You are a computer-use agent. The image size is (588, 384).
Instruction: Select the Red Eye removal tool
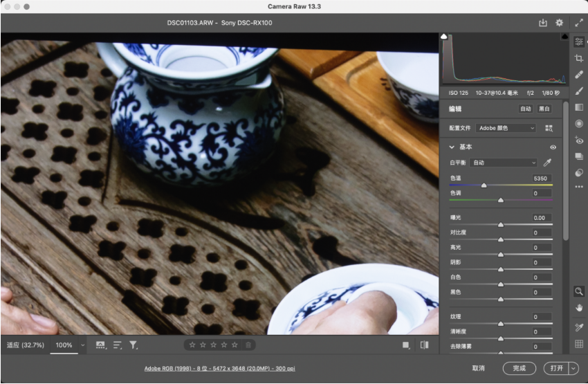(579, 140)
